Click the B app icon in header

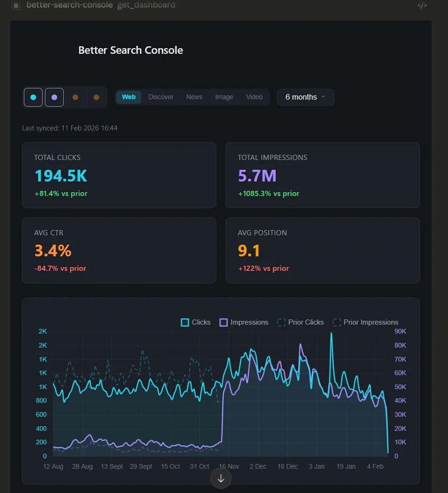(x=16, y=5)
